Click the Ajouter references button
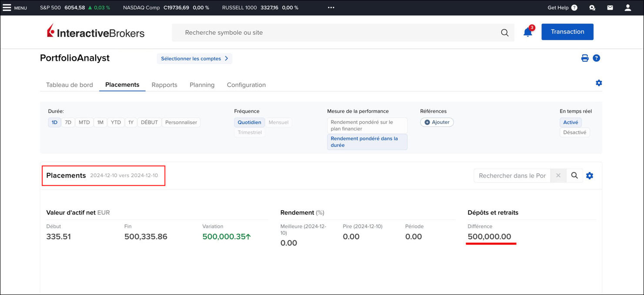This screenshot has width=644, height=295. (437, 123)
